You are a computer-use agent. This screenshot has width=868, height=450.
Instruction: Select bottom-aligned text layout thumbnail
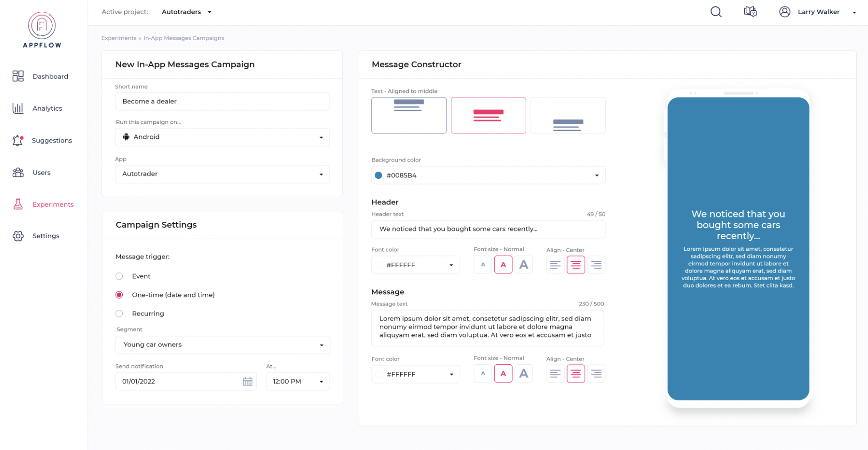568,115
